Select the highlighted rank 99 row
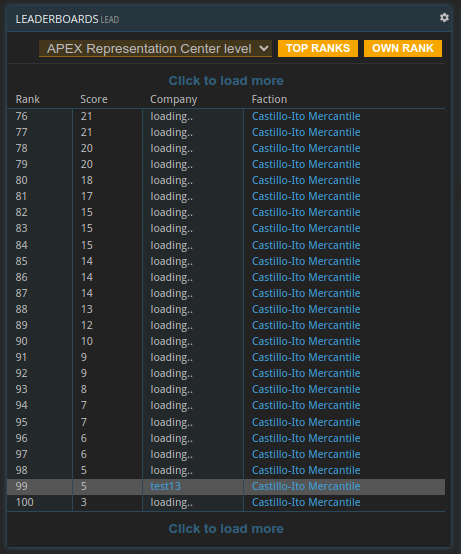 coord(226,487)
